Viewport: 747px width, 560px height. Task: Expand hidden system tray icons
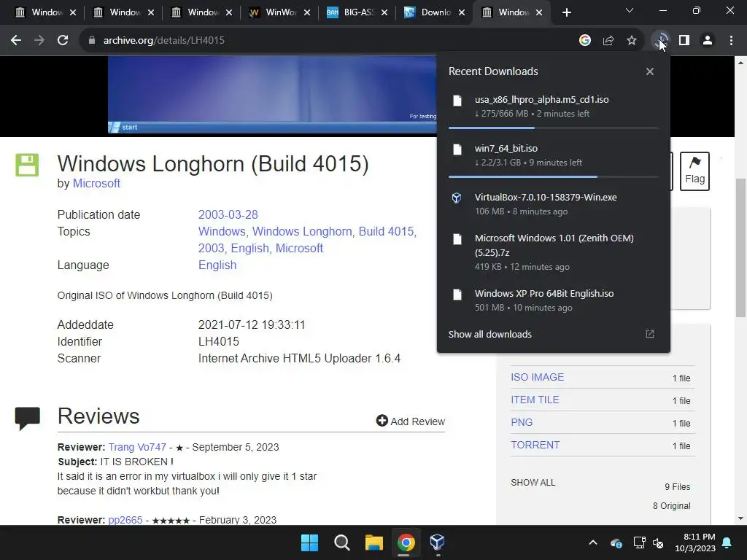[593, 542]
